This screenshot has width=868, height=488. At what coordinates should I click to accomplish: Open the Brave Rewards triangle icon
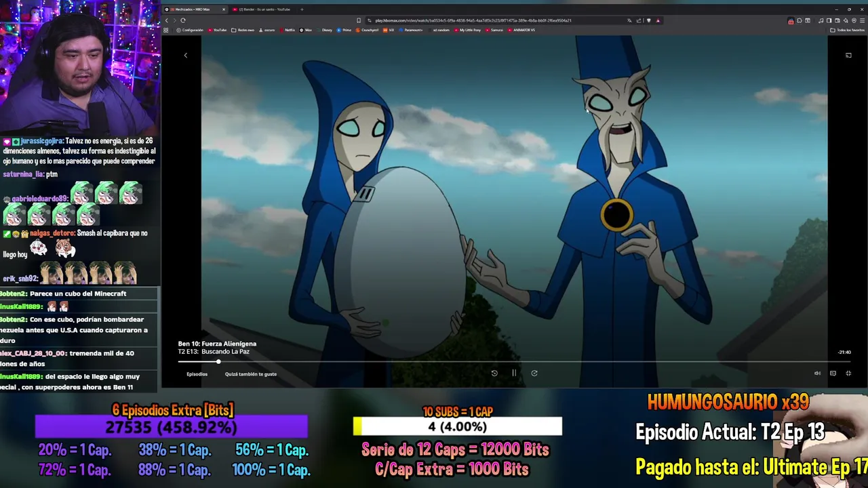point(658,20)
